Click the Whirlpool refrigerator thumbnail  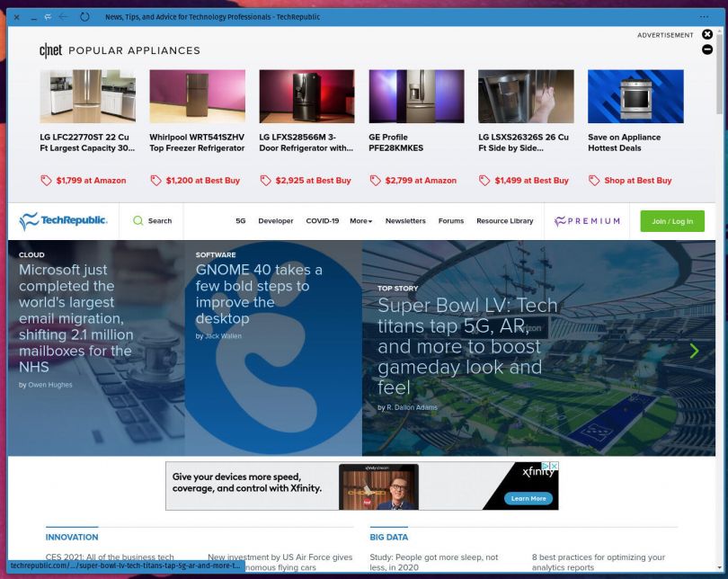click(x=197, y=96)
